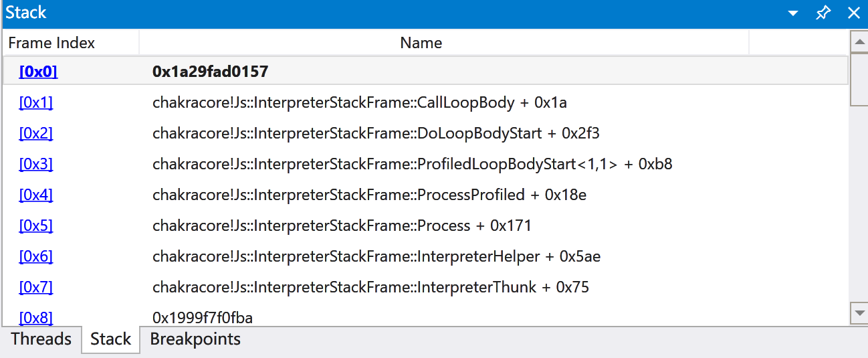The width and height of the screenshot is (868, 358).
Task: Switch to the Threads tab
Action: [41, 339]
